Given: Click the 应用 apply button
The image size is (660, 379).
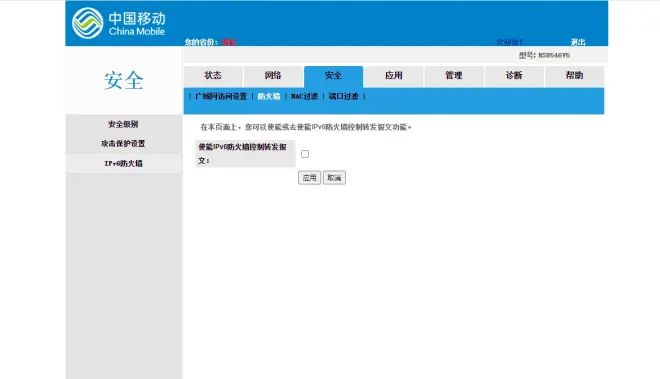Looking at the screenshot, I should pyautogui.click(x=309, y=178).
